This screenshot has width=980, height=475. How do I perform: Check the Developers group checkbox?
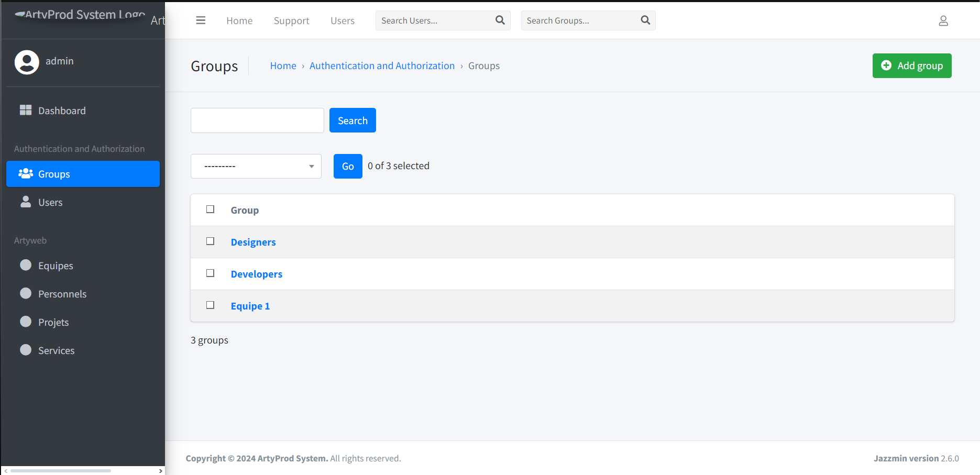(x=211, y=273)
